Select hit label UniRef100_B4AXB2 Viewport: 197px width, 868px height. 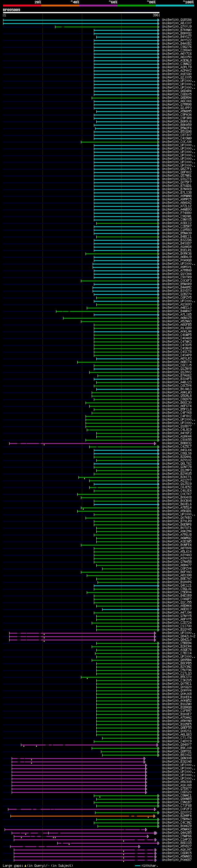(177, 43)
